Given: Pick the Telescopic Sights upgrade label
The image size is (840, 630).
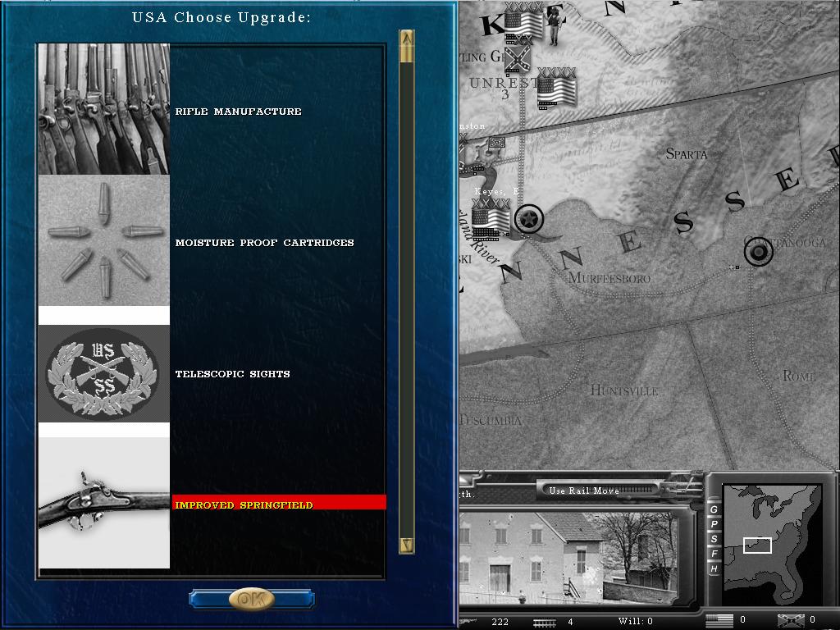Looking at the screenshot, I should click(x=232, y=374).
